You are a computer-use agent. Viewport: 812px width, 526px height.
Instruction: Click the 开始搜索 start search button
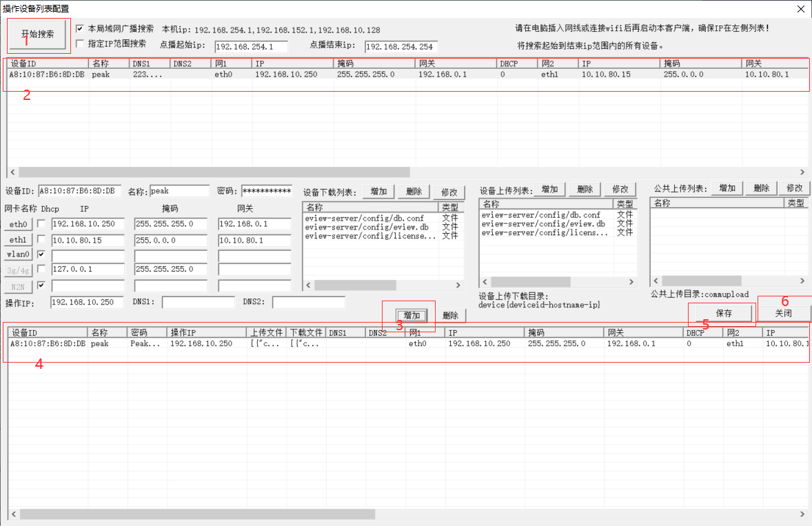click(x=38, y=34)
